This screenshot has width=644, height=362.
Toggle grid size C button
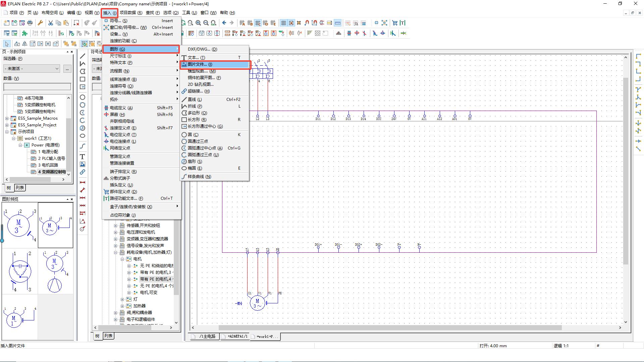[258, 23]
